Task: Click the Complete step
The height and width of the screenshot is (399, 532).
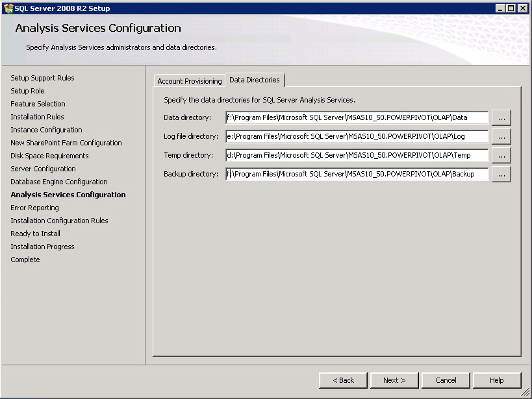Action: coord(25,260)
